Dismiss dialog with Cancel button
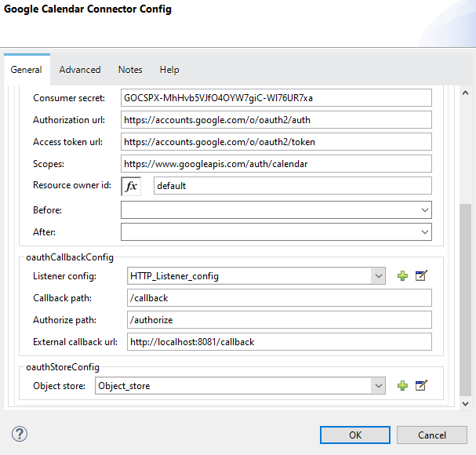This screenshot has height=455, width=476. click(431, 435)
